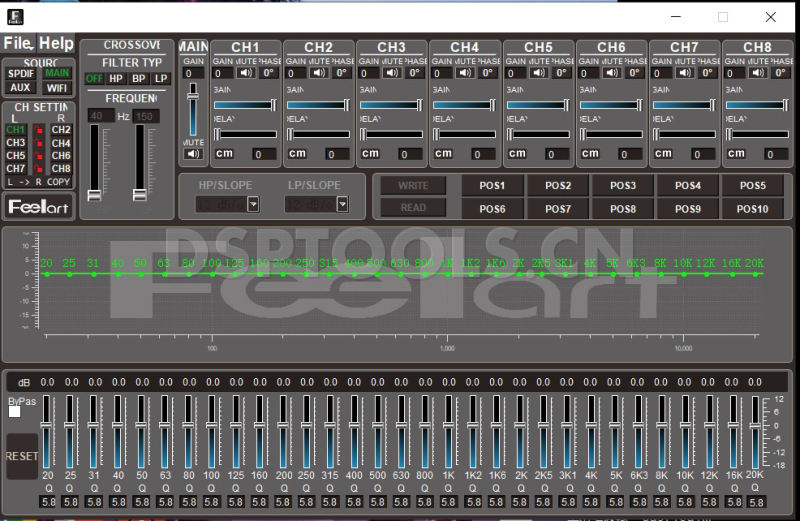Screen dimensions: 800x521
Task: Mute channel CH8 with its speaker icon
Action: click(758, 73)
